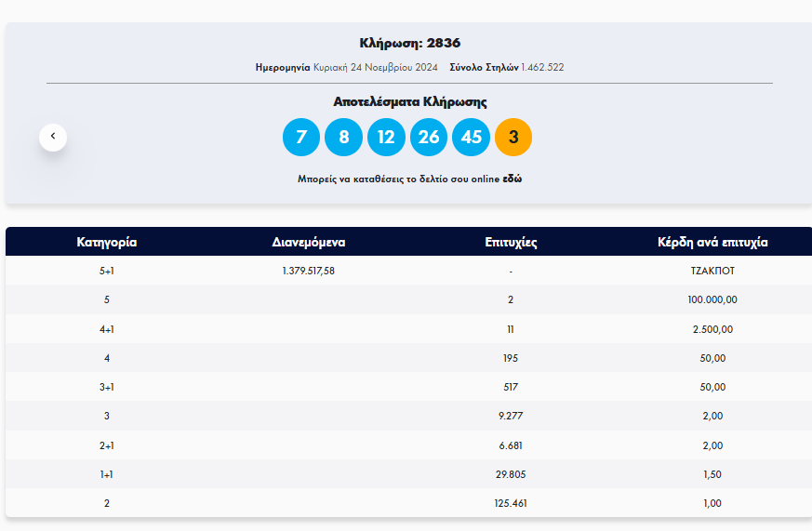Click the blue number 12 ball
The image size is (812, 531).
386,138
